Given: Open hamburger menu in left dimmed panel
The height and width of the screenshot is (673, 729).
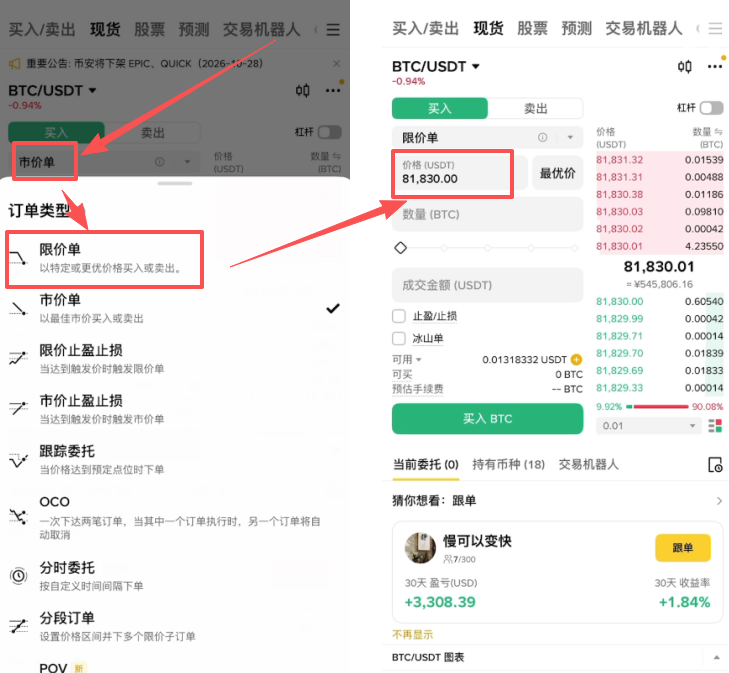Looking at the screenshot, I should 332,30.
